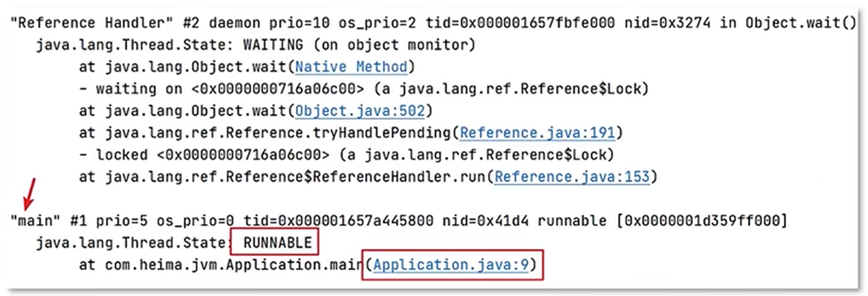Viewport: 868px width, 296px height.
Task: Click the "locked" monitor address
Action: pos(243,155)
